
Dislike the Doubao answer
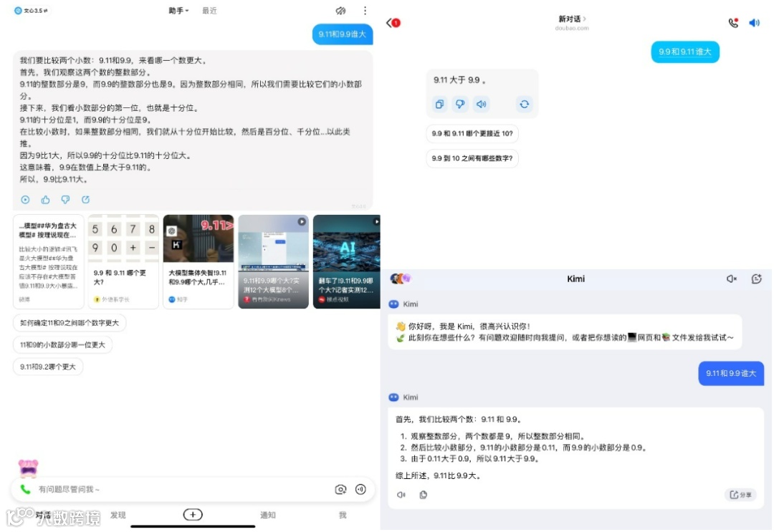pyautogui.click(x=460, y=104)
